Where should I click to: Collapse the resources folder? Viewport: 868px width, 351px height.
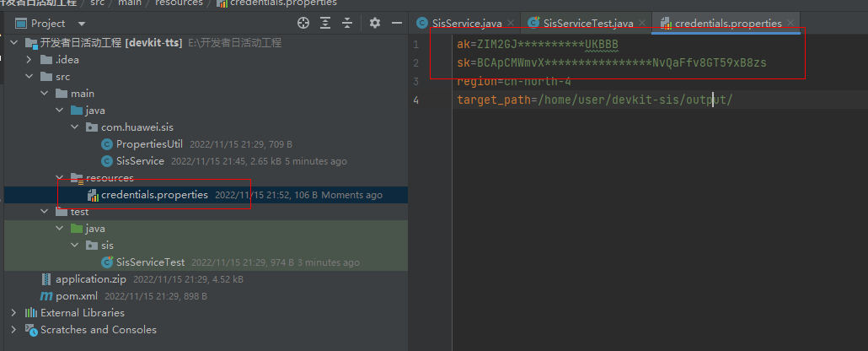(x=61, y=178)
